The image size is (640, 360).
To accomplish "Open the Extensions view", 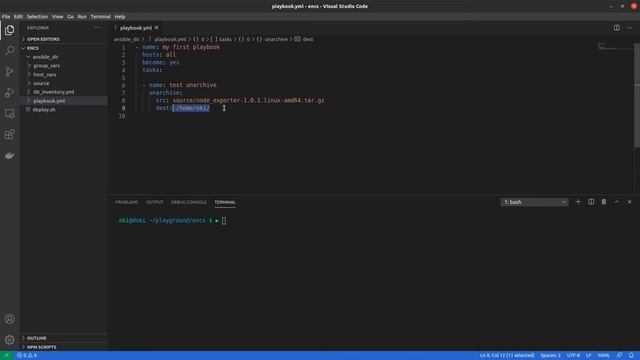I will coord(9,135).
